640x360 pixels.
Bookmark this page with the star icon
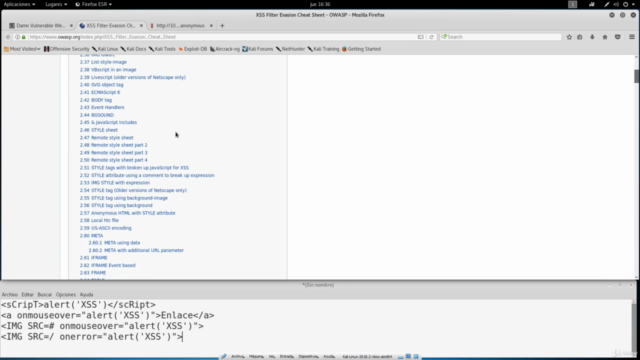tap(569, 37)
